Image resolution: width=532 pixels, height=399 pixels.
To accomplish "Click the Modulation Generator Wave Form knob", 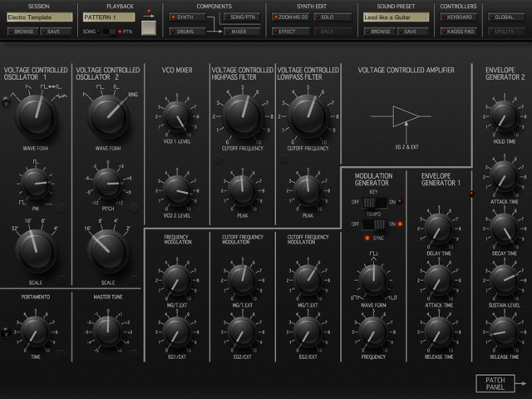I will [x=372, y=280].
